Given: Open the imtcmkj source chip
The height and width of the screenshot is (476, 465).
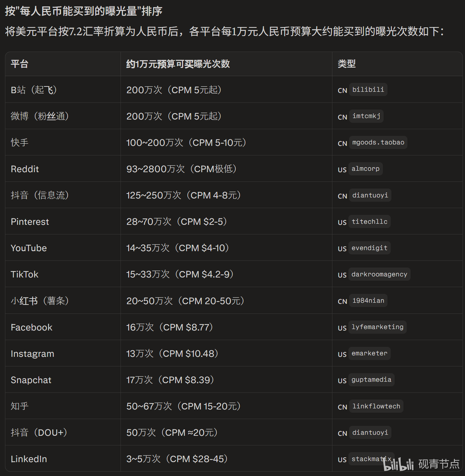Looking at the screenshot, I should [x=366, y=116].
